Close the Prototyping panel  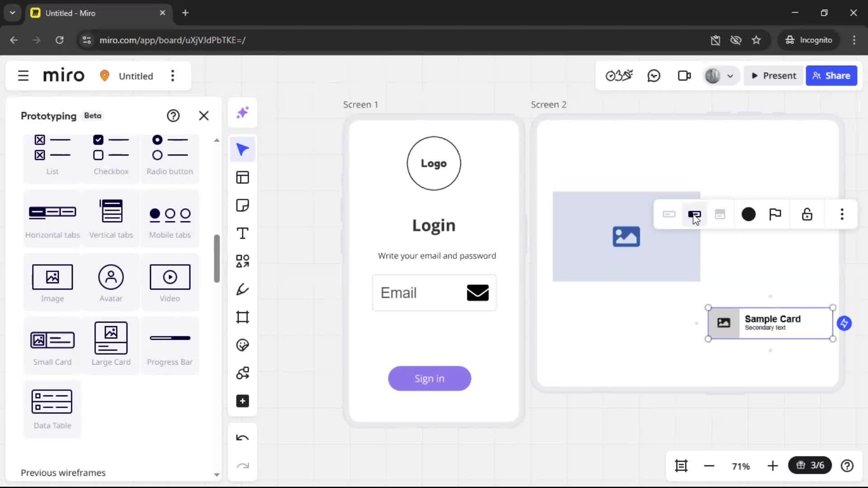click(x=204, y=116)
